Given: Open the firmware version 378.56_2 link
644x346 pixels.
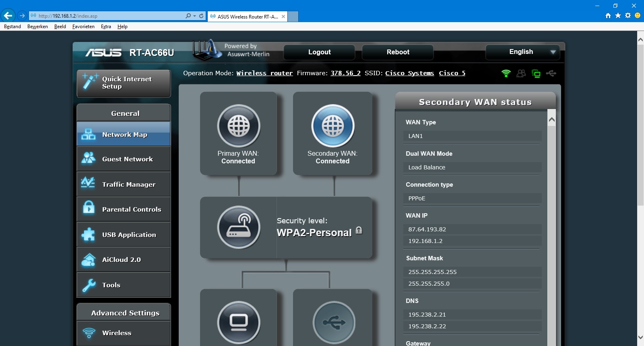Looking at the screenshot, I should tap(345, 73).
